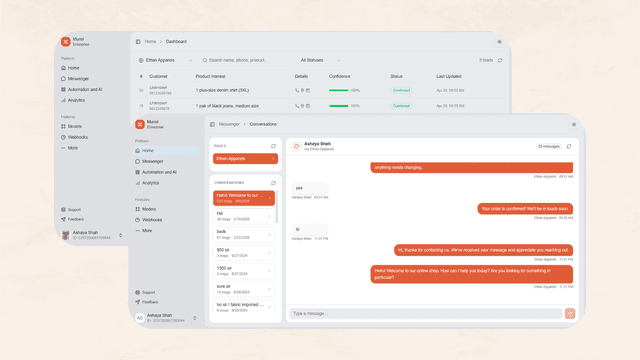Screen dimensions: 640x360
Task: Click calendar icon in black jeans row
Action: [308, 106]
